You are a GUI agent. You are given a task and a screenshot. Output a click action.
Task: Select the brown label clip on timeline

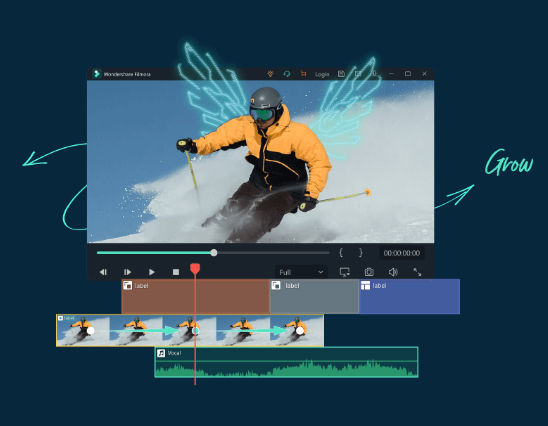[196, 296]
